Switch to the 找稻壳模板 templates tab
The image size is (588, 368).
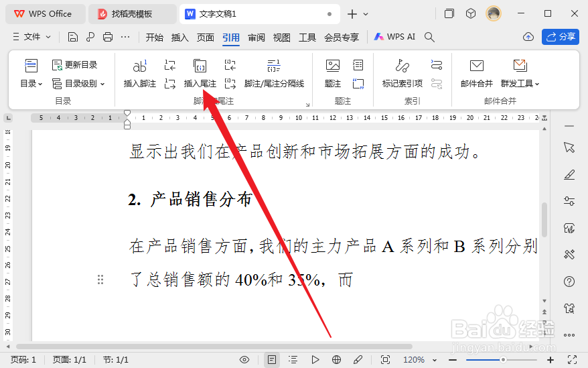[x=132, y=14]
